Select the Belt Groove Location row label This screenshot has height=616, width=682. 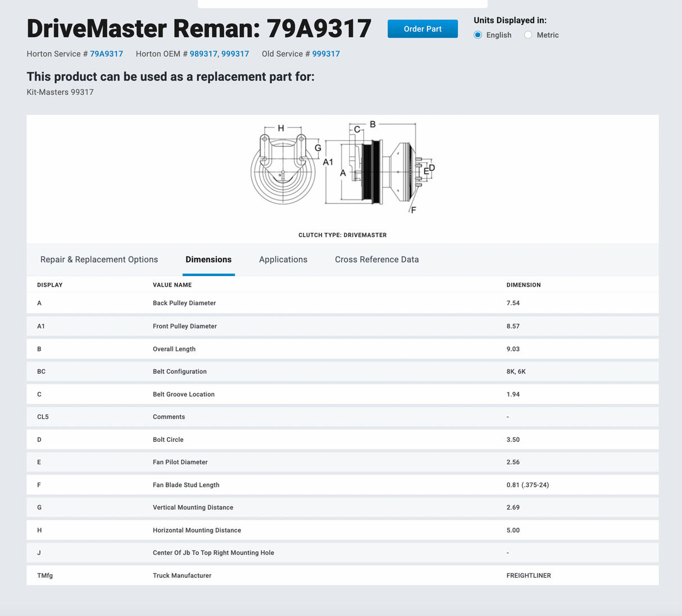point(184,395)
